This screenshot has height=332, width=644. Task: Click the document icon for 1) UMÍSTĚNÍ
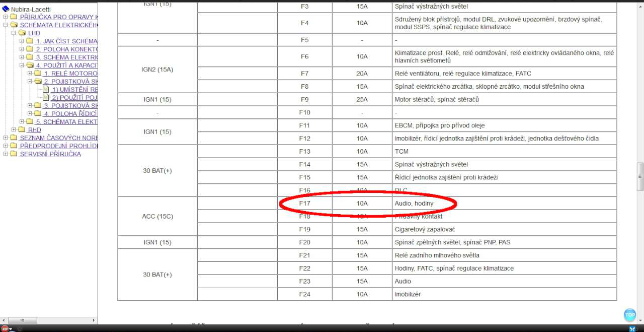coord(46,90)
